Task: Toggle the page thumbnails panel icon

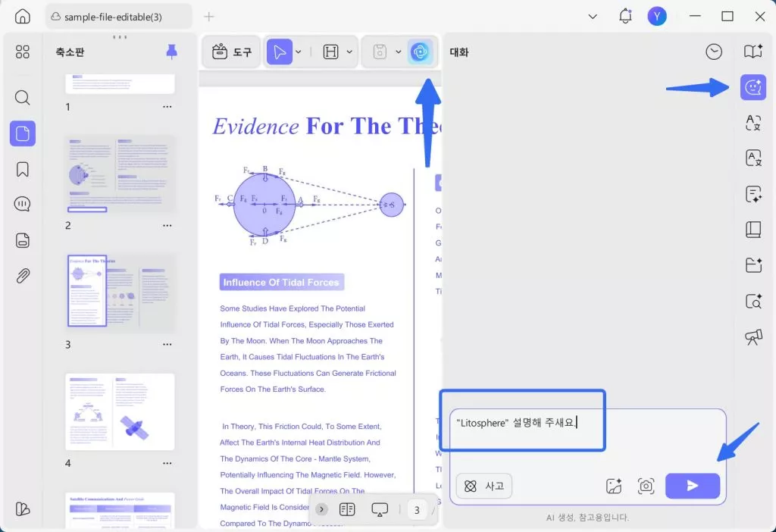Action: 22,133
